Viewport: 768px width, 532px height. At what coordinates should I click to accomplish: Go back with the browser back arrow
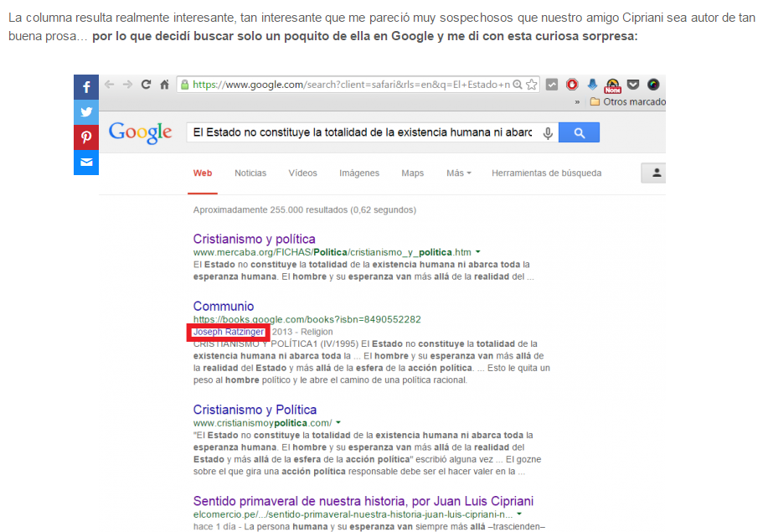tap(109, 85)
